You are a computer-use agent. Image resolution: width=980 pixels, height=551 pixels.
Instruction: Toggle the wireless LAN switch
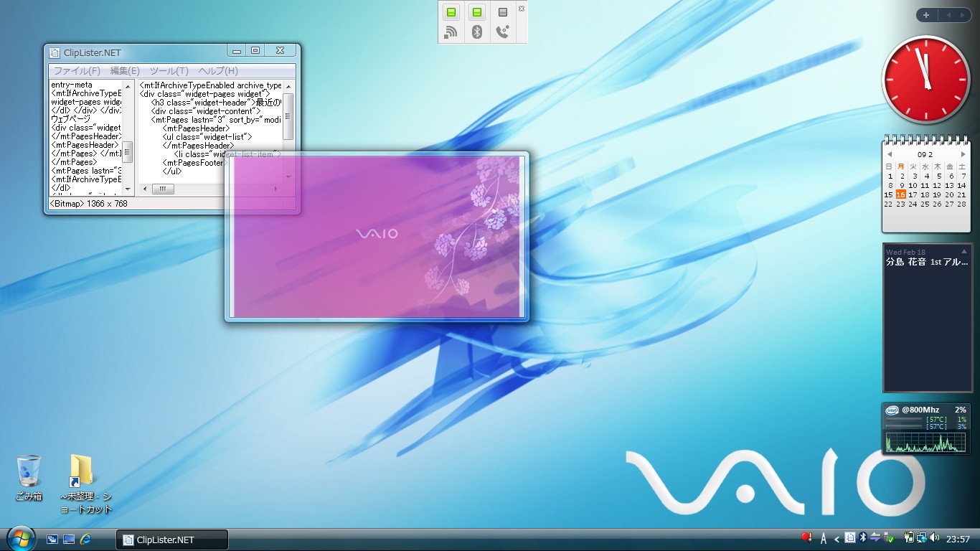(451, 13)
